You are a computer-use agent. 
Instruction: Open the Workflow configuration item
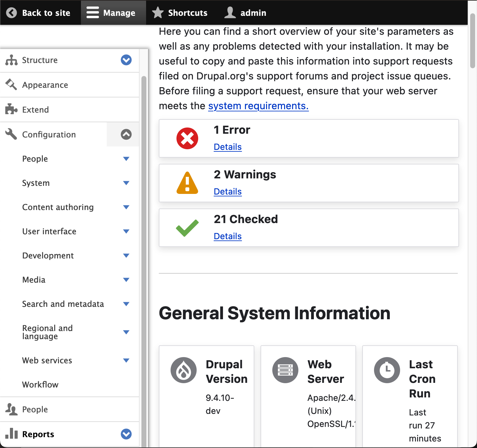click(40, 385)
